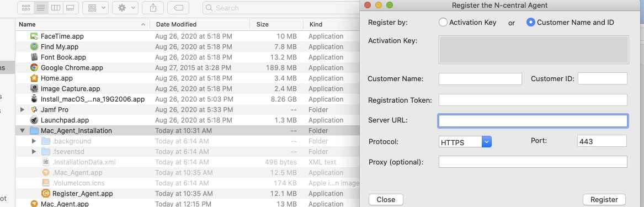Viewport: 644px width, 207px height.
Task: Select Customer Name and ID radio button
Action: [x=531, y=22]
